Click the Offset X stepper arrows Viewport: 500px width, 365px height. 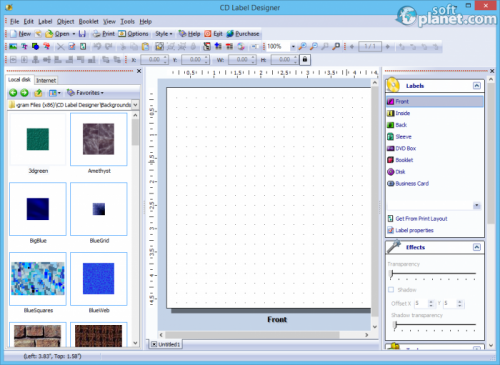(x=431, y=303)
